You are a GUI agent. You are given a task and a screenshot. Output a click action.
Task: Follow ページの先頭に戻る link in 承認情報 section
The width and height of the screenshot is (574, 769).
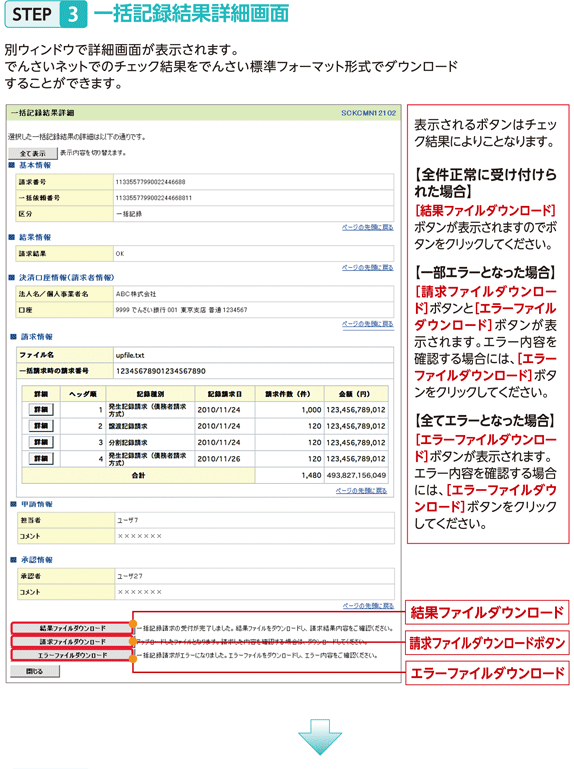tap(367, 606)
